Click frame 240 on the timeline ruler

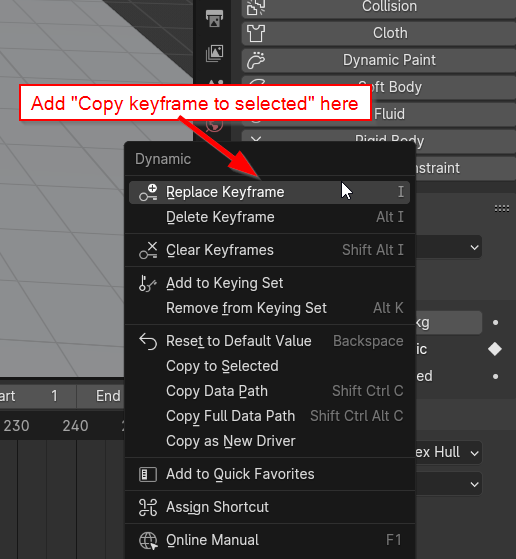coord(75,426)
